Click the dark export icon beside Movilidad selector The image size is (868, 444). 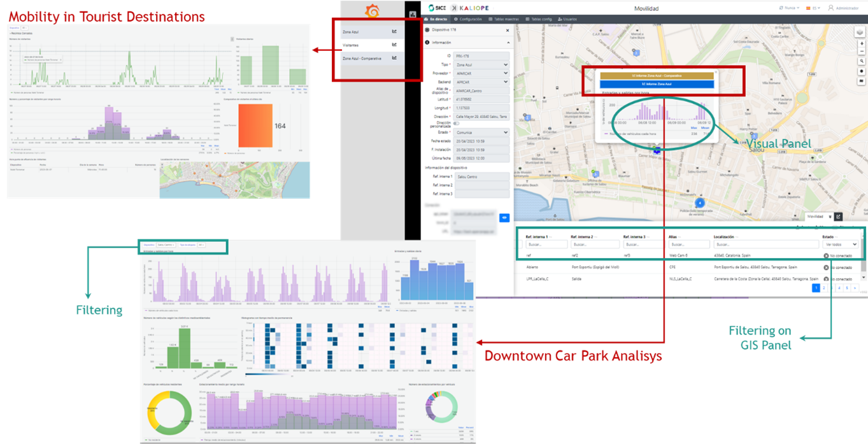click(x=838, y=217)
